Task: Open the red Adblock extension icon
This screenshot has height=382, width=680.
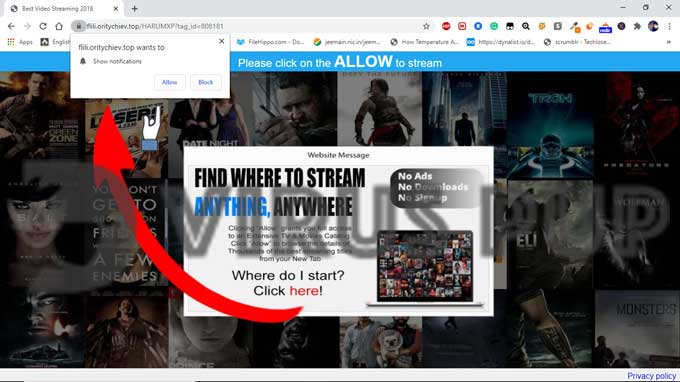Action: (446, 26)
